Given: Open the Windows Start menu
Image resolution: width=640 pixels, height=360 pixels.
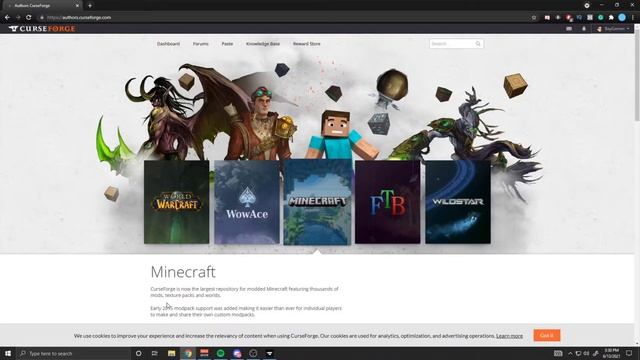Looking at the screenshot, I should click(8, 353).
